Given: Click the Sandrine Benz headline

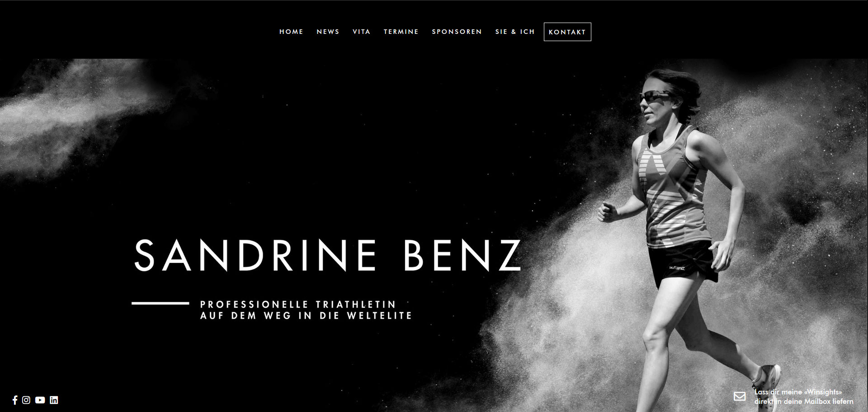Looking at the screenshot, I should pyautogui.click(x=327, y=255).
